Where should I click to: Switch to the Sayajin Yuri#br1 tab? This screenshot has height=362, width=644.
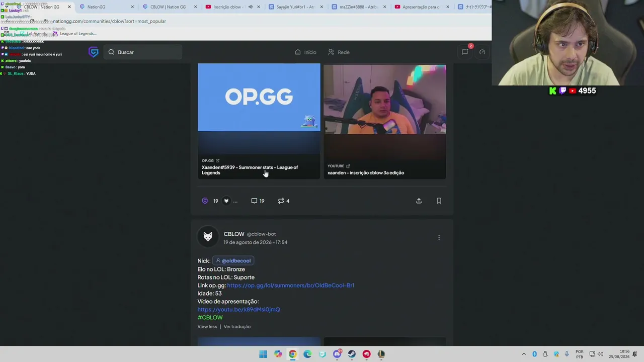(295, 7)
